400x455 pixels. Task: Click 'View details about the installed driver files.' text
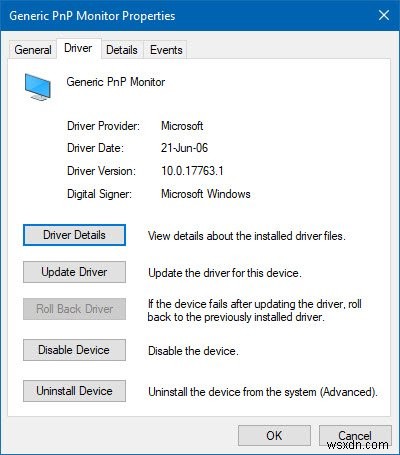[x=247, y=236]
